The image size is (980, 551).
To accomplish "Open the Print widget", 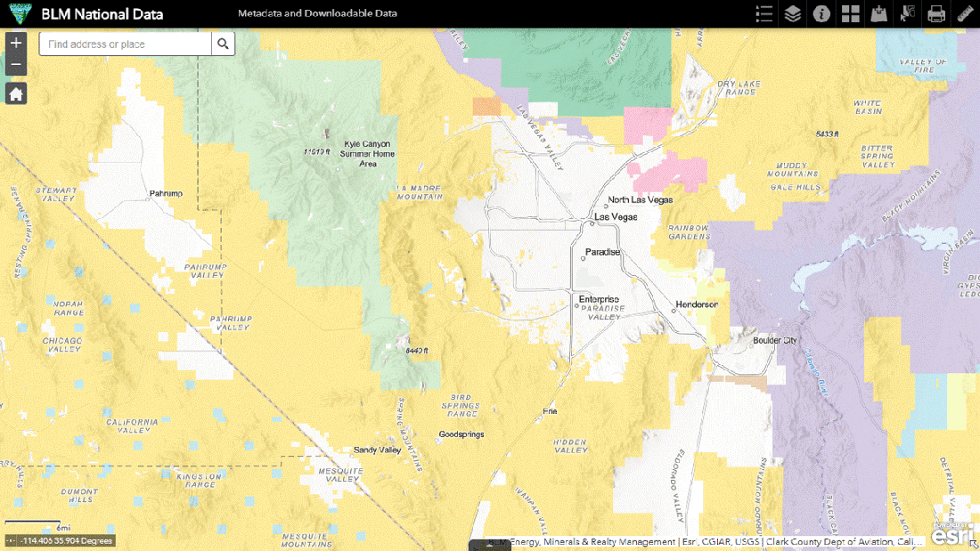I will pos(936,13).
